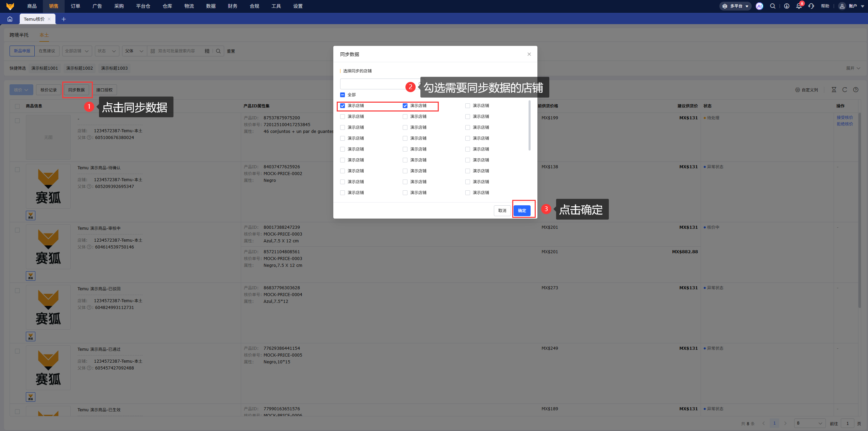Open notifications bell with badge 8
Screen dimensions: 868x431
[799, 6]
